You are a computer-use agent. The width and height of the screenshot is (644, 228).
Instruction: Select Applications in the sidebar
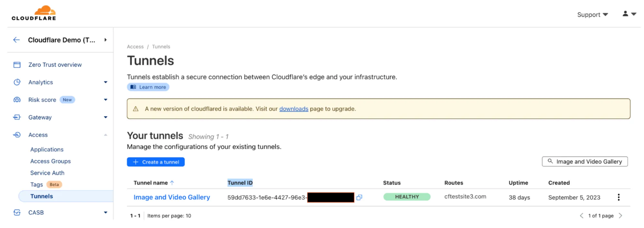click(47, 149)
